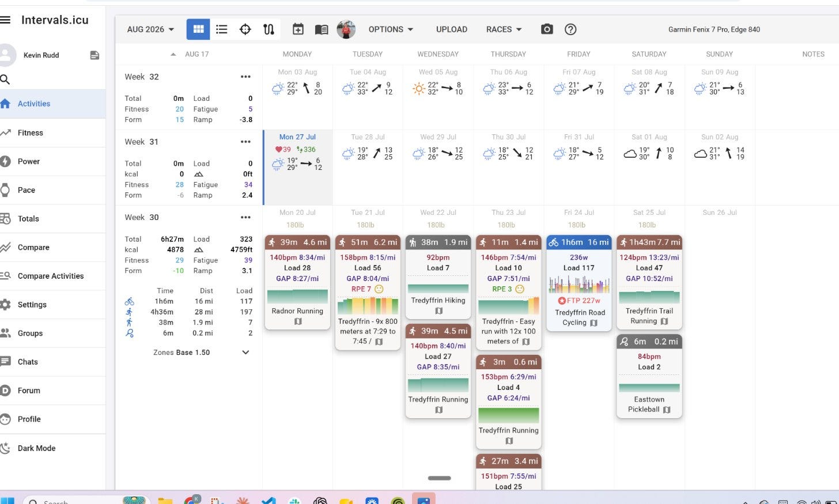This screenshot has height=504, width=839.
Task: Open the target/goals view icon
Action: click(245, 29)
